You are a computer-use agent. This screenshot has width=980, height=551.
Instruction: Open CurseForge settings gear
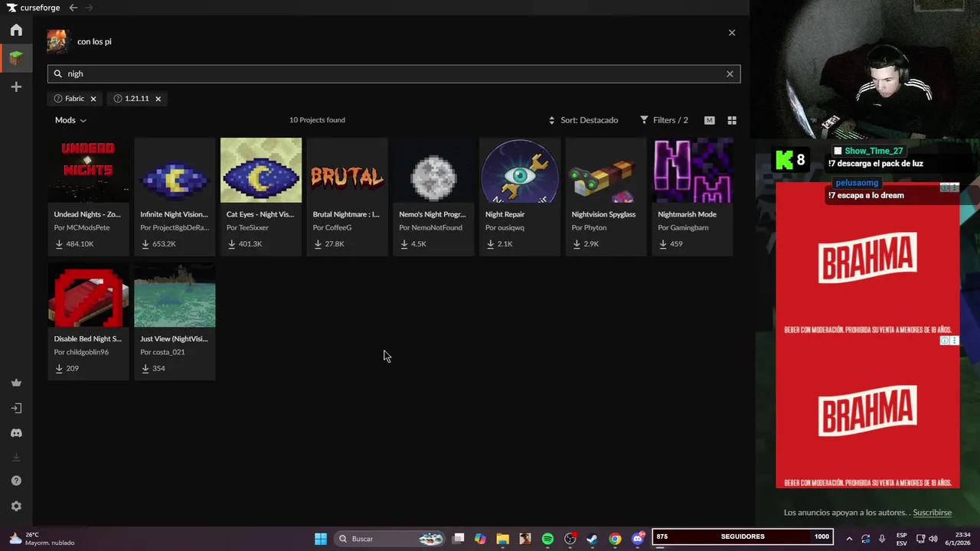click(x=16, y=506)
